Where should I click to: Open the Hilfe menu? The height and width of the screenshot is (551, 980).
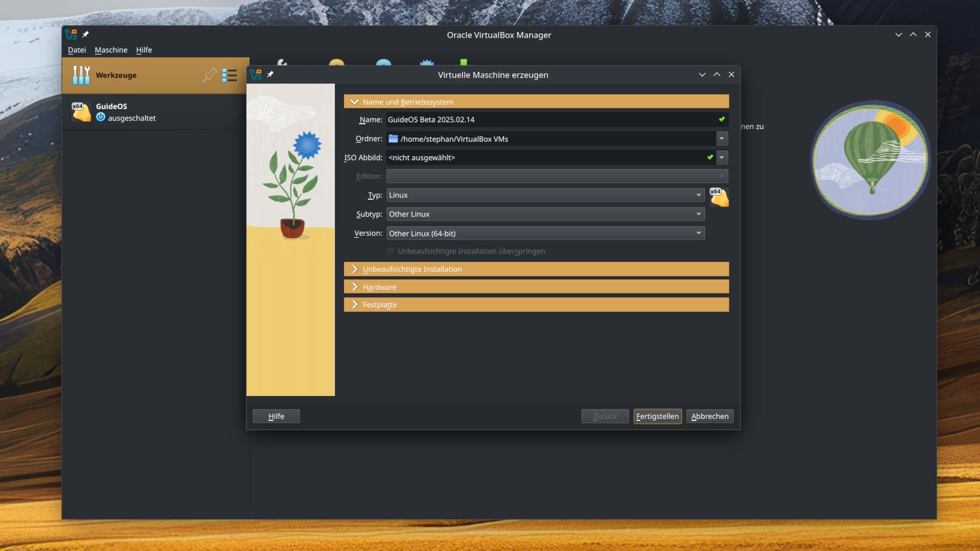pyautogui.click(x=144, y=50)
